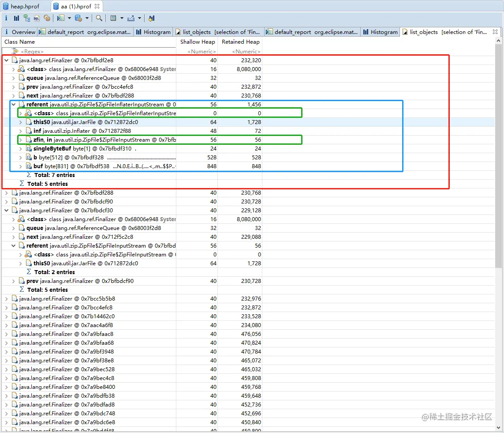
Task: Click scrollbar down arrow
Action: pos(499,428)
